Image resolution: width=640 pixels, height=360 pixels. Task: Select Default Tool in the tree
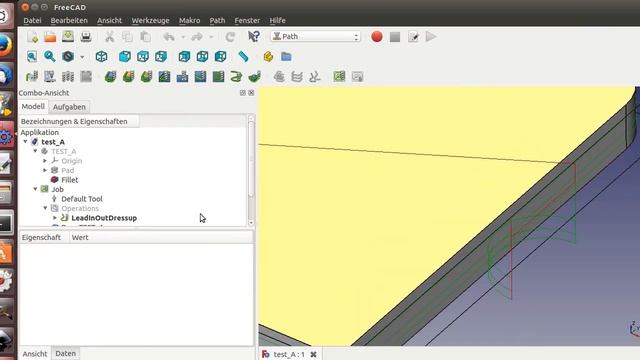point(82,199)
